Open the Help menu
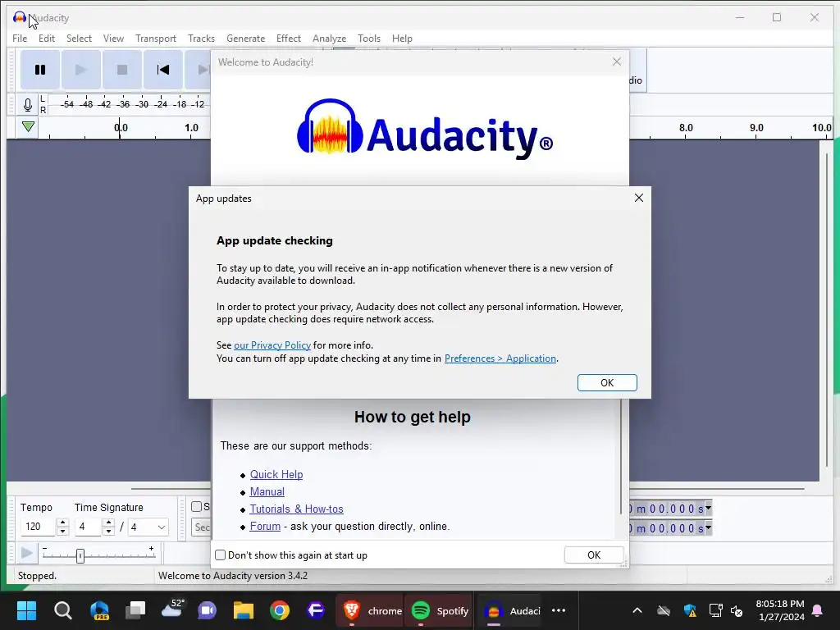The width and height of the screenshot is (840, 630). pyautogui.click(x=402, y=39)
